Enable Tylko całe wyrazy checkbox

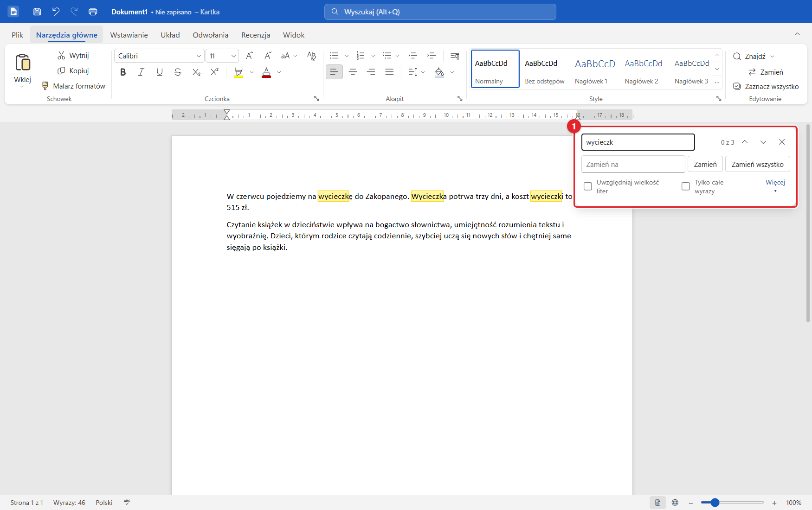click(x=686, y=186)
